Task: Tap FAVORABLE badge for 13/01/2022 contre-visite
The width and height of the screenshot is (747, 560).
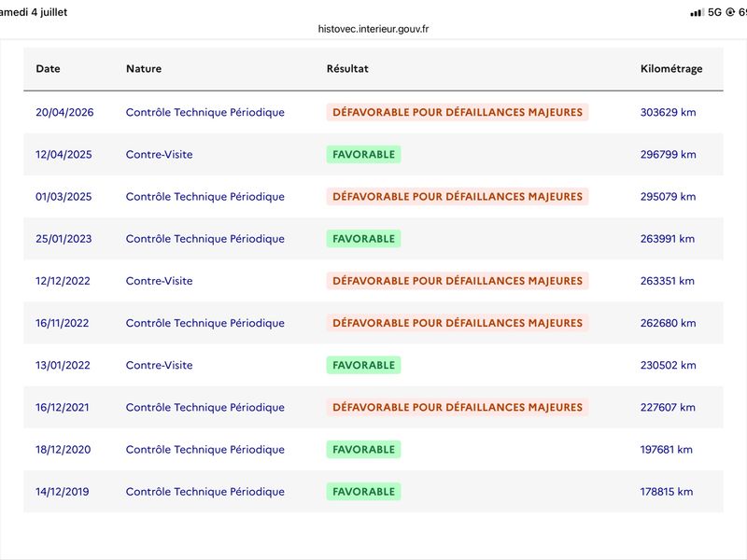Action: 363,365
